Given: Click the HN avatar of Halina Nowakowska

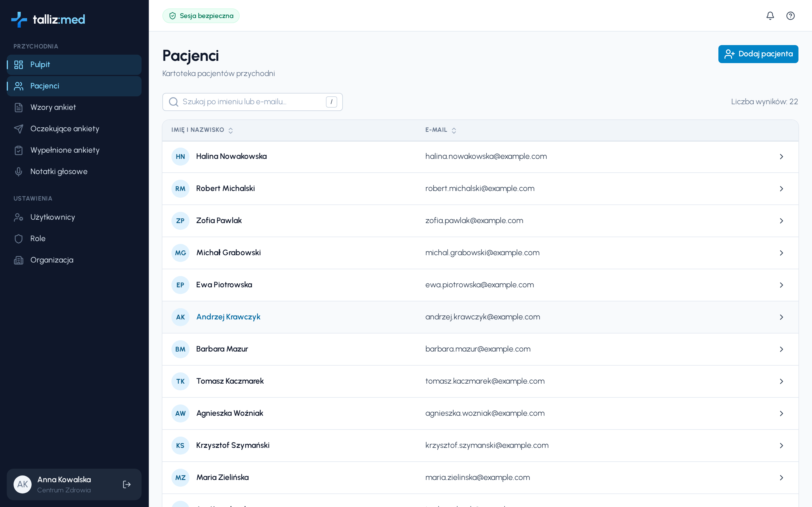Looking at the screenshot, I should coord(180,157).
